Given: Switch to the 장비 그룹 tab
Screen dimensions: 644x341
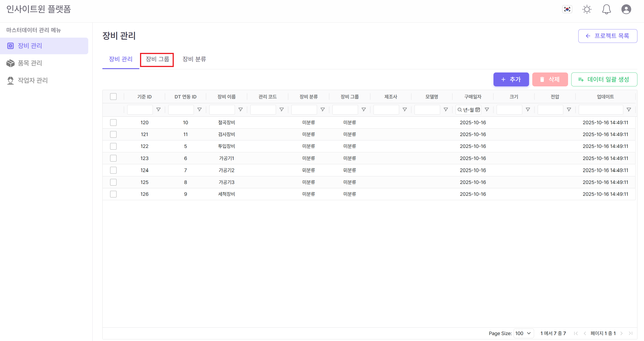Looking at the screenshot, I should click(x=157, y=59).
